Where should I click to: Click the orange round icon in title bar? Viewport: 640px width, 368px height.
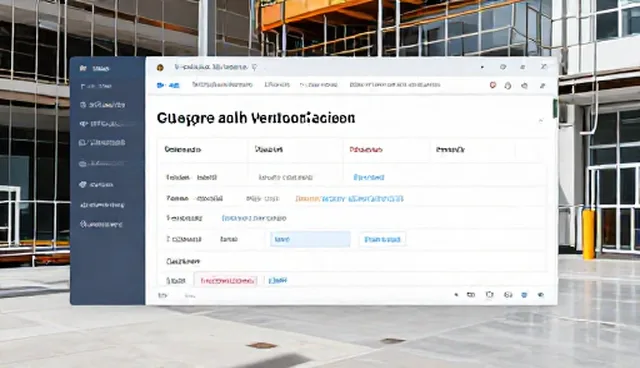coord(160,67)
